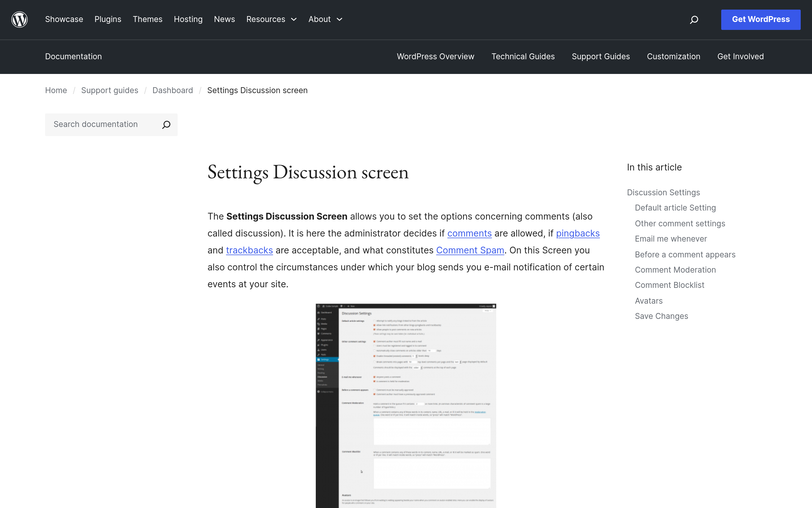This screenshot has width=812, height=508.
Task: Jump to Email me whenever section
Action: [671, 239]
